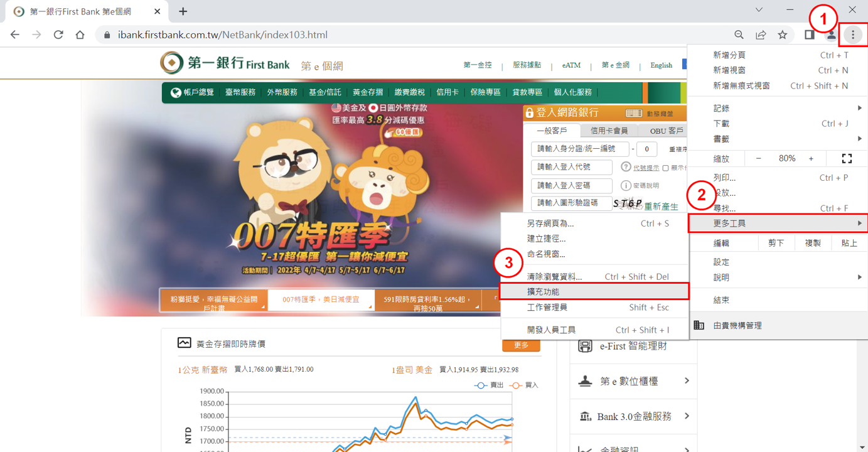Open 工作管理員 from submenu
868x452 pixels.
click(594, 308)
